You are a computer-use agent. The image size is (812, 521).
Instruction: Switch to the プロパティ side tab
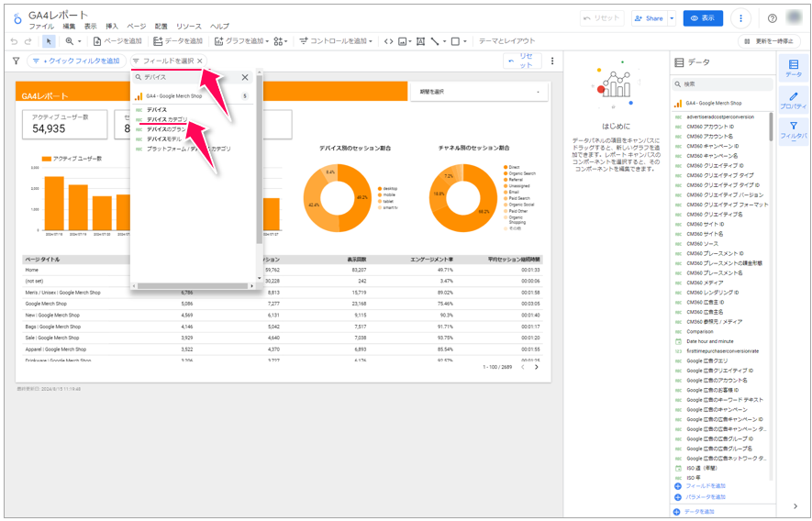point(794,101)
